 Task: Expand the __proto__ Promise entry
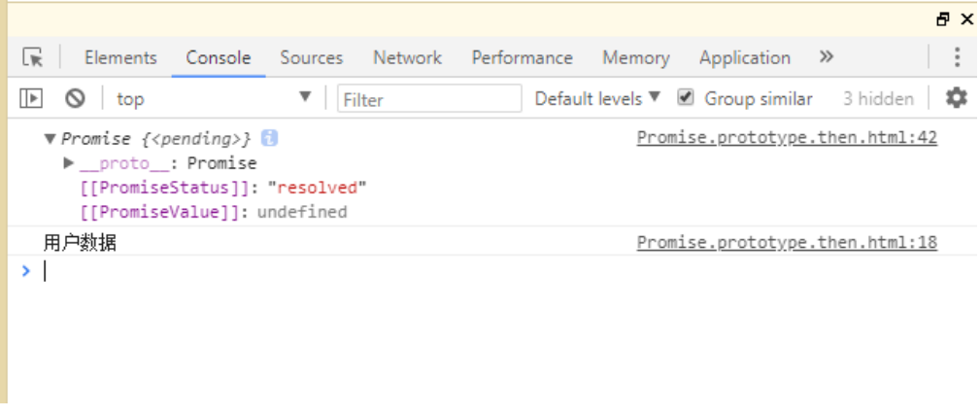[x=69, y=163]
